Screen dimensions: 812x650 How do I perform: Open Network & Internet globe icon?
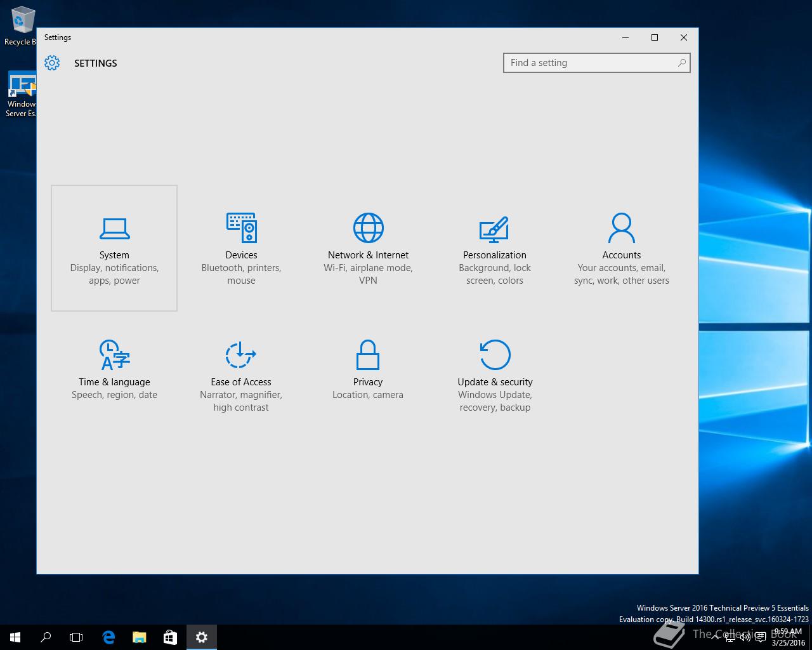(369, 228)
